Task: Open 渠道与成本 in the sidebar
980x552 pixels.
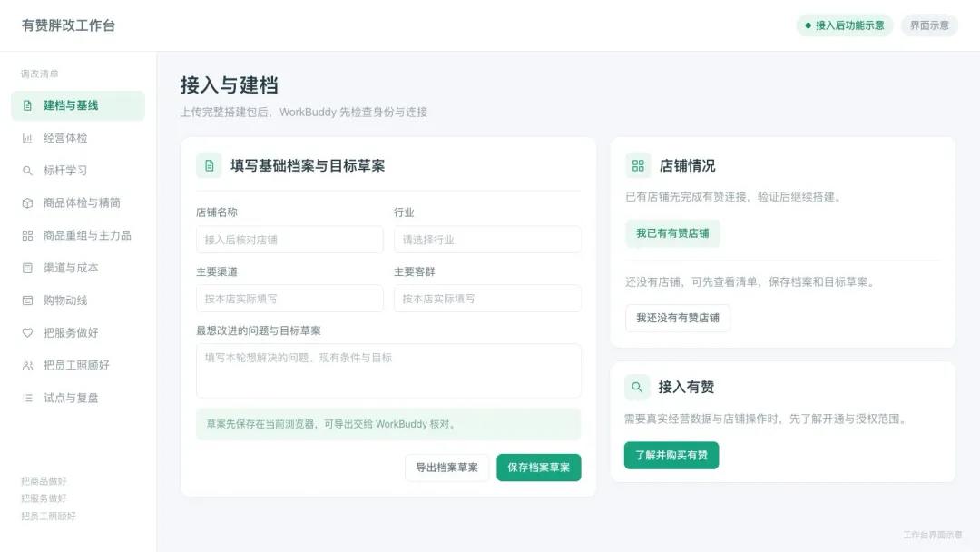Action: [x=78, y=268]
